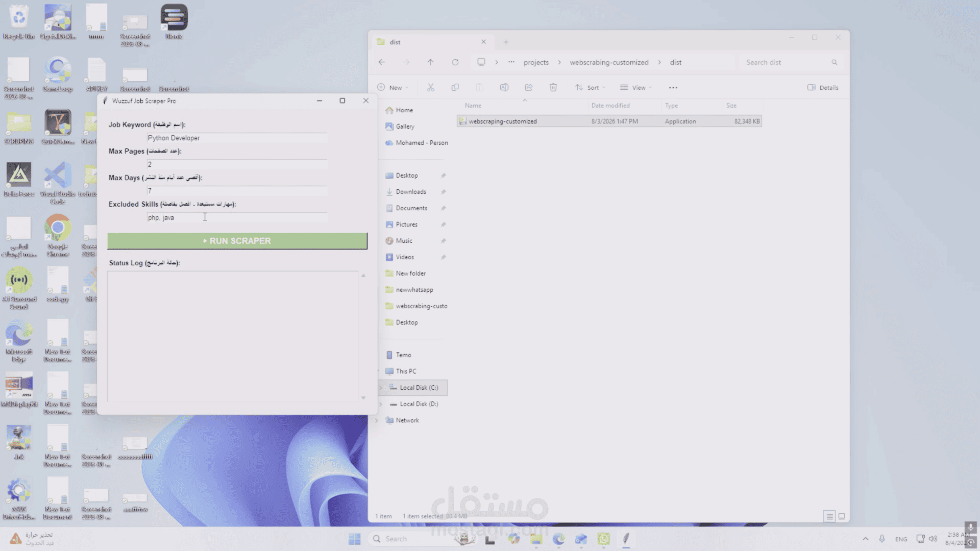The image size is (980, 551).
Task: Expand the Local Disk (D:) tree node
Action: pyautogui.click(x=380, y=404)
